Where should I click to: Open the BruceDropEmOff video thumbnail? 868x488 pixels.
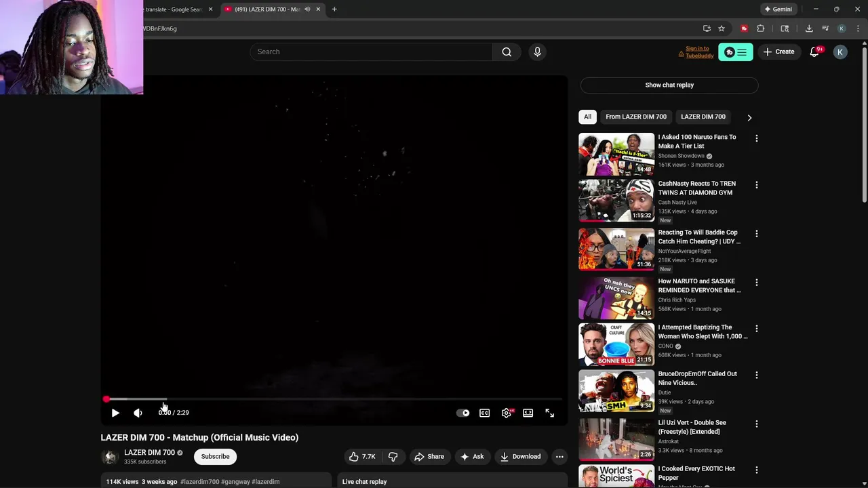click(x=616, y=391)
